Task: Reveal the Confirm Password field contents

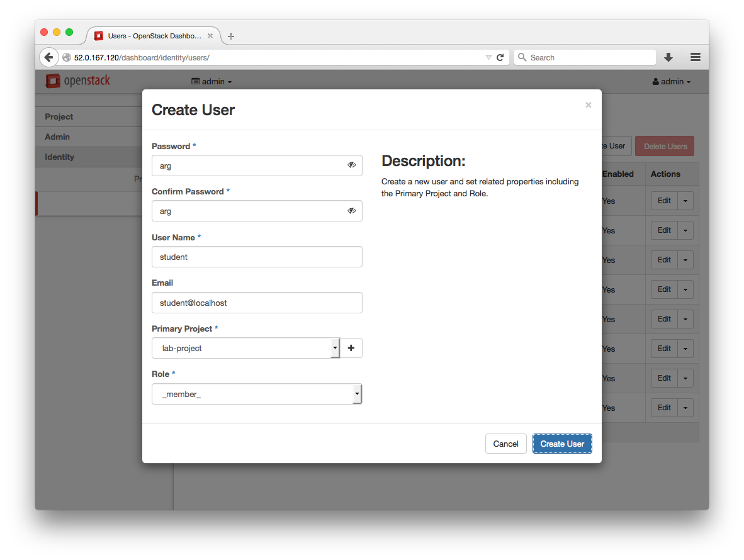Action: coord(351,210)
